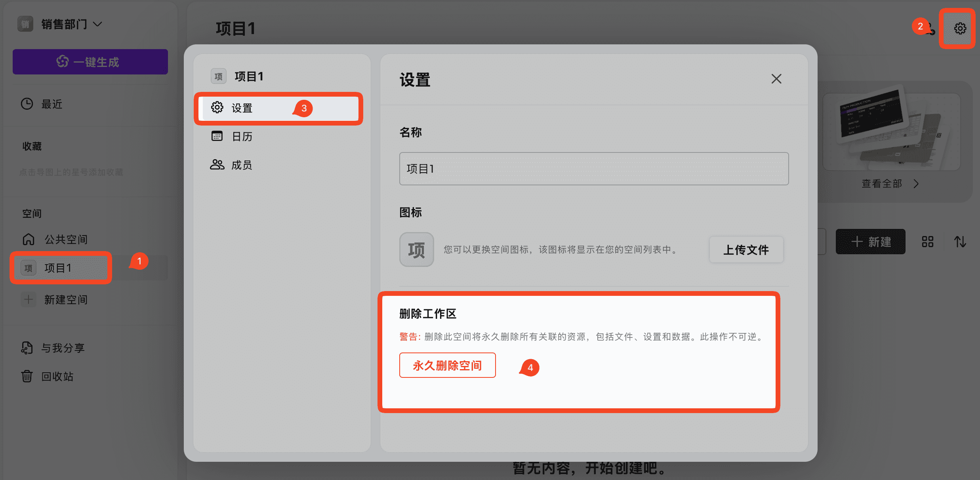The width and height of the screenshot is (980, 480).
Task: Click the 名称 name input field
Action: pyautogui.click(x=593, y=169)
